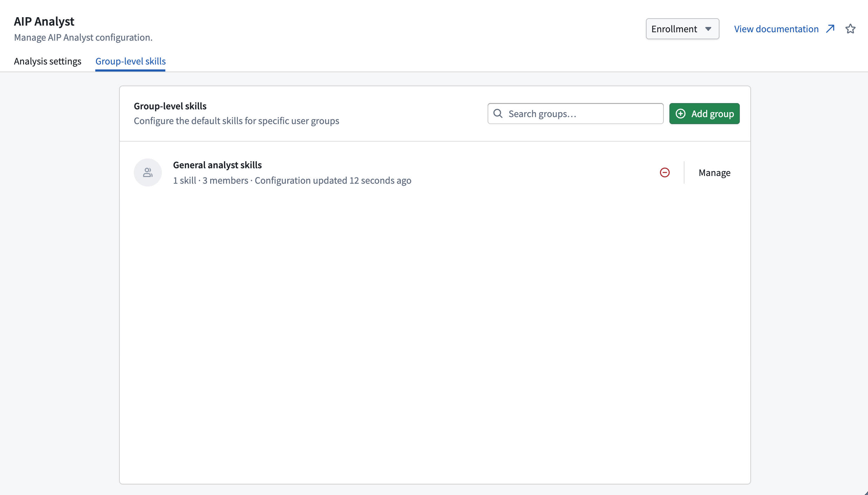Click the AIP Analyst page title
Screen dimensions: 868x495
click(44, 21)
